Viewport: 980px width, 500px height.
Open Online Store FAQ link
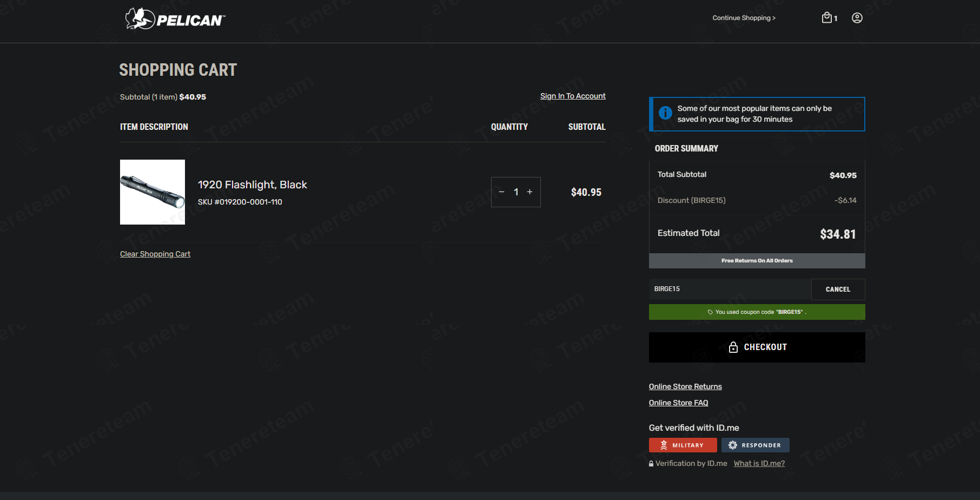678,403
